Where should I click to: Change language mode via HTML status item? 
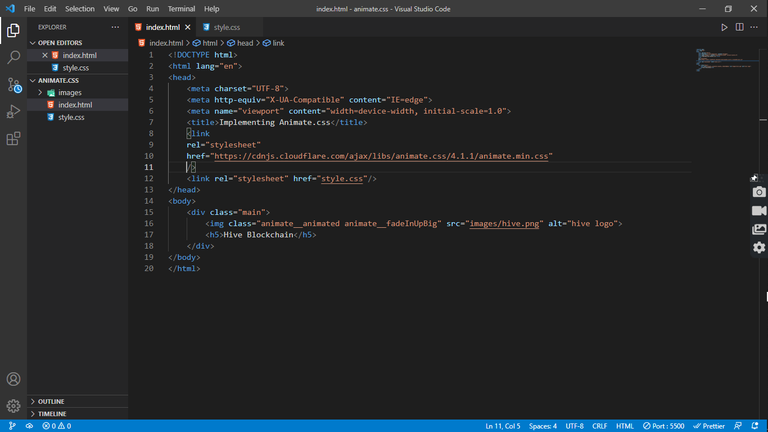pos(624,426)
